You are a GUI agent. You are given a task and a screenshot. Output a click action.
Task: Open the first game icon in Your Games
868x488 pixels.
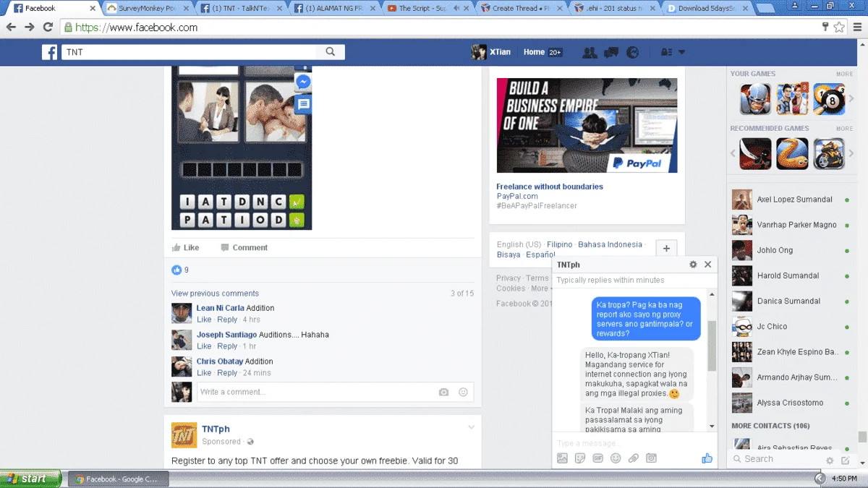755,99
